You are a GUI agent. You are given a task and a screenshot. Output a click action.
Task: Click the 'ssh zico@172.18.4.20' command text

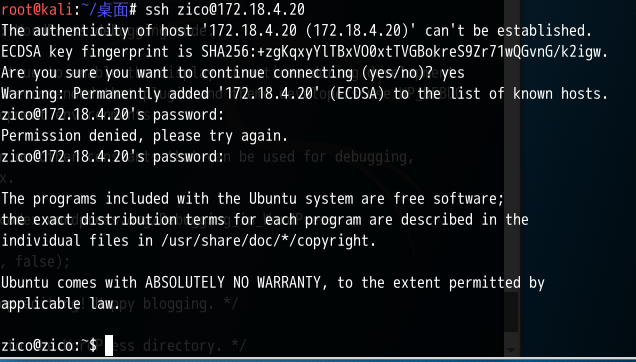tap(225, 10)
